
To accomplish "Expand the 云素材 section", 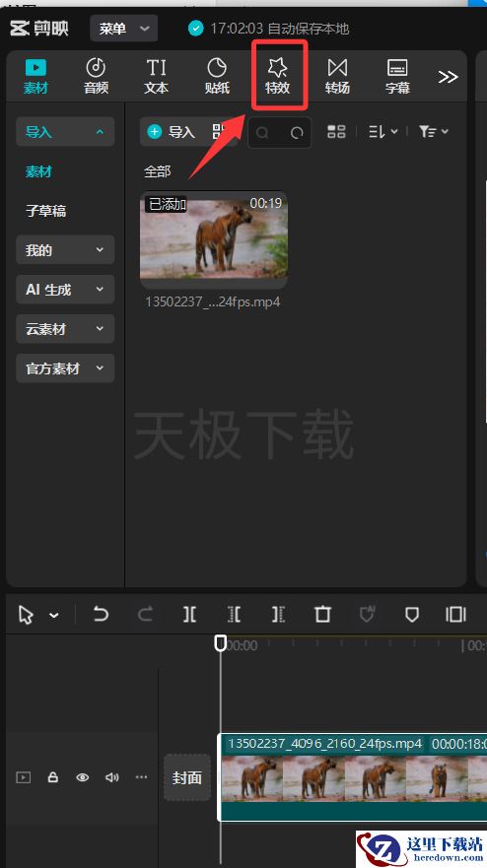I will click(x=65, y=329).
